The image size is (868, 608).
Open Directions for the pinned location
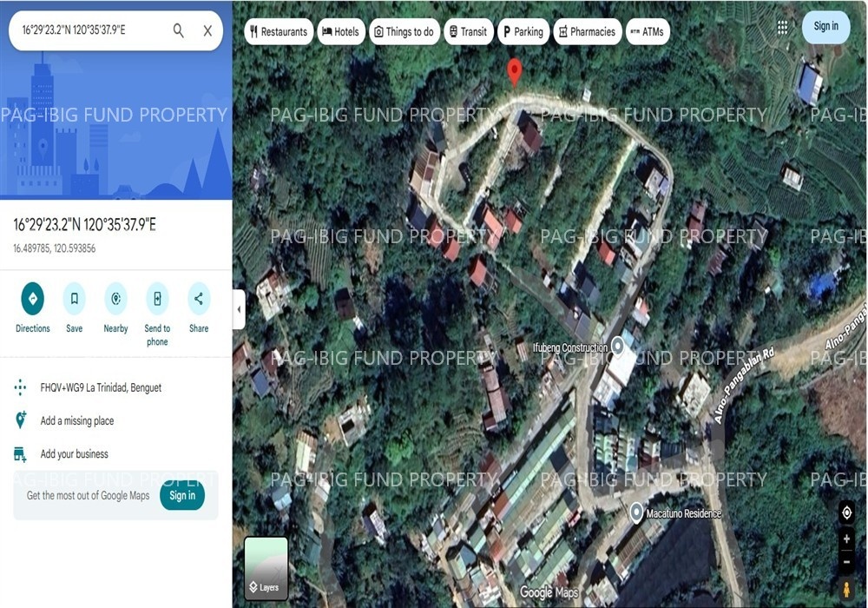click(x=33, y=299)
